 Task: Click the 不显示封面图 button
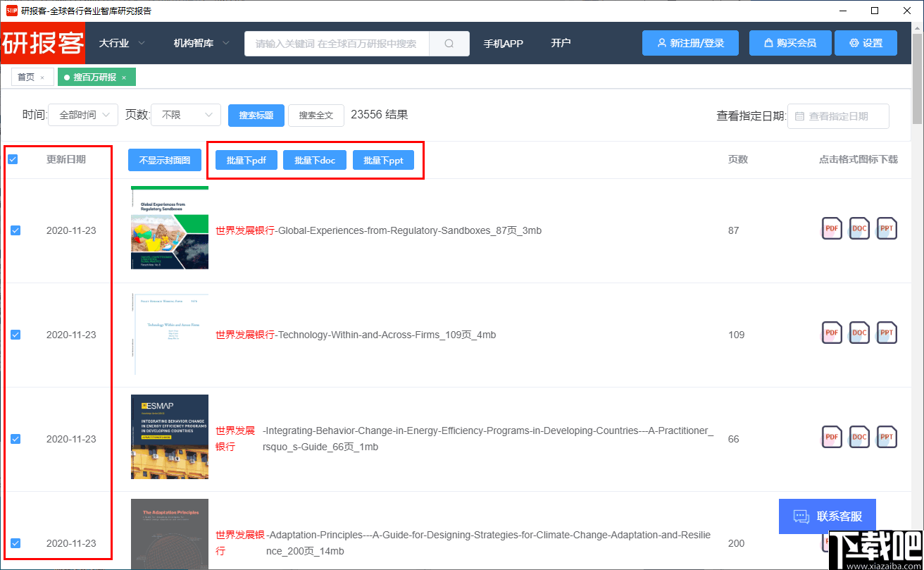click(x=165, y=160)
